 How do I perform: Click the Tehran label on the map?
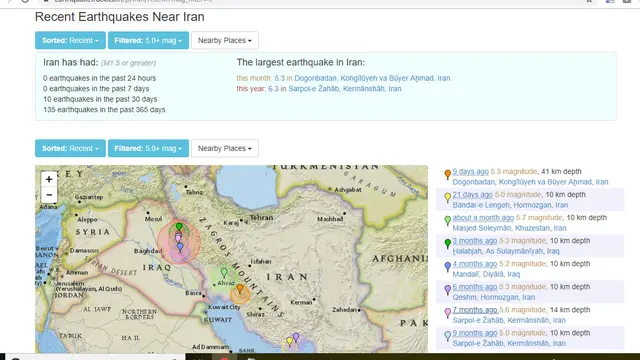click(261, 218)
